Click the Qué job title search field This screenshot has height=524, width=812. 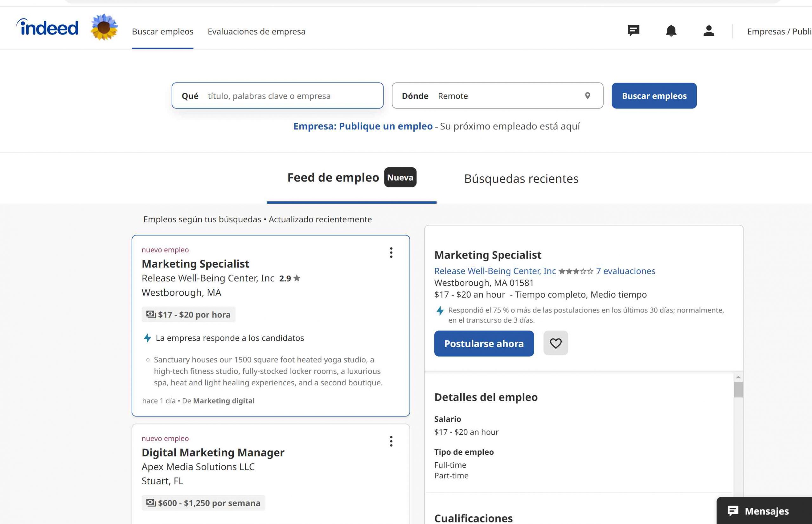point(277,95)
